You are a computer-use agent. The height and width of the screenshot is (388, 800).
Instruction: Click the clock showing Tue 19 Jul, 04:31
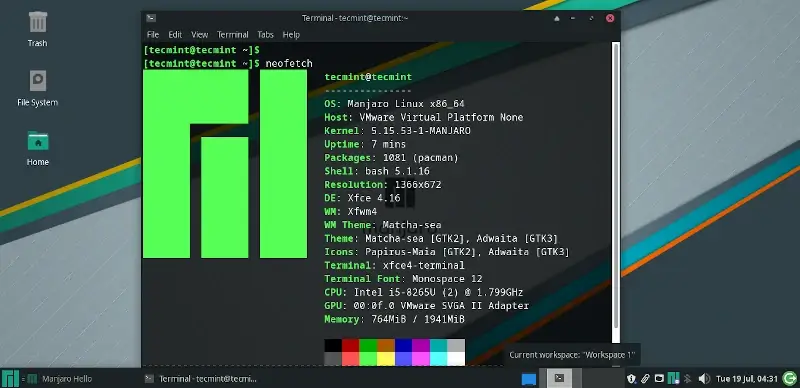(747, 379)
